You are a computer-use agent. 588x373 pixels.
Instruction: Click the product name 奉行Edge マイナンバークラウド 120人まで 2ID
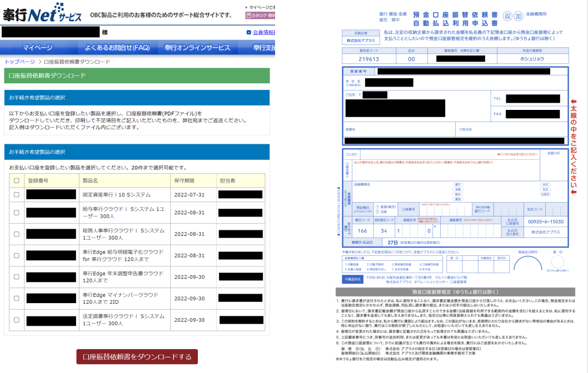pos(121,299)
